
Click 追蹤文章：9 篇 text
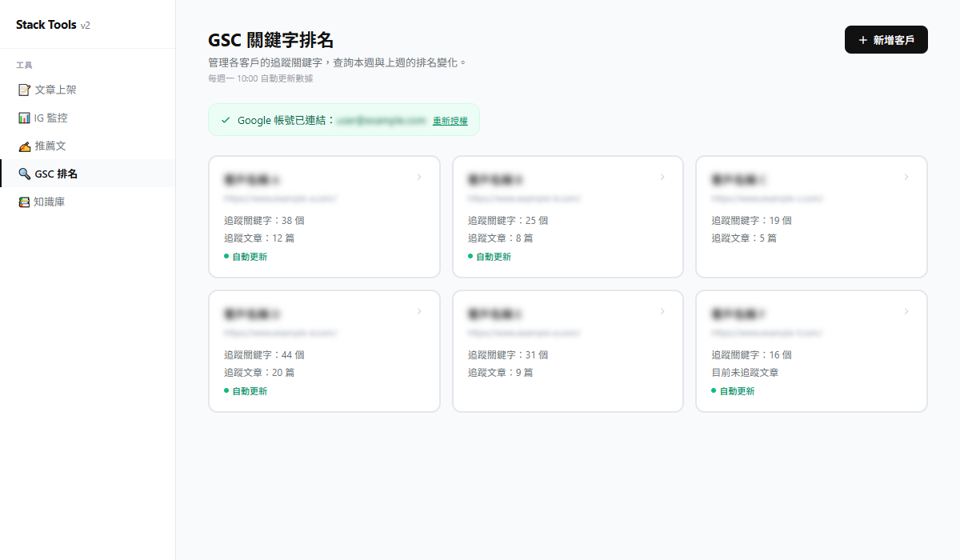coord(500,372)
